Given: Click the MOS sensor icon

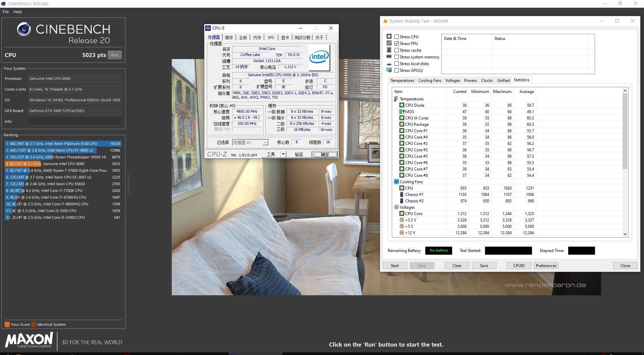Looking at the screenshot, I should pos(401,112).
